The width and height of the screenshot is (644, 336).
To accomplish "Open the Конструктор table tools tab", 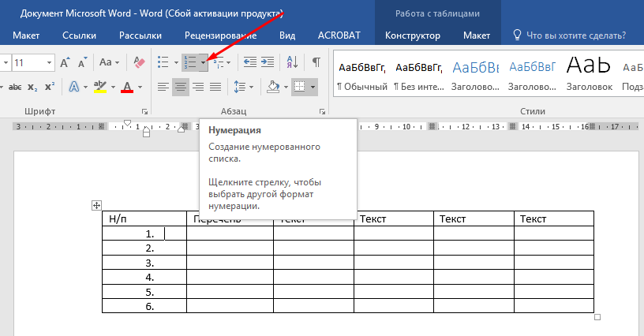I will [412, 35].
